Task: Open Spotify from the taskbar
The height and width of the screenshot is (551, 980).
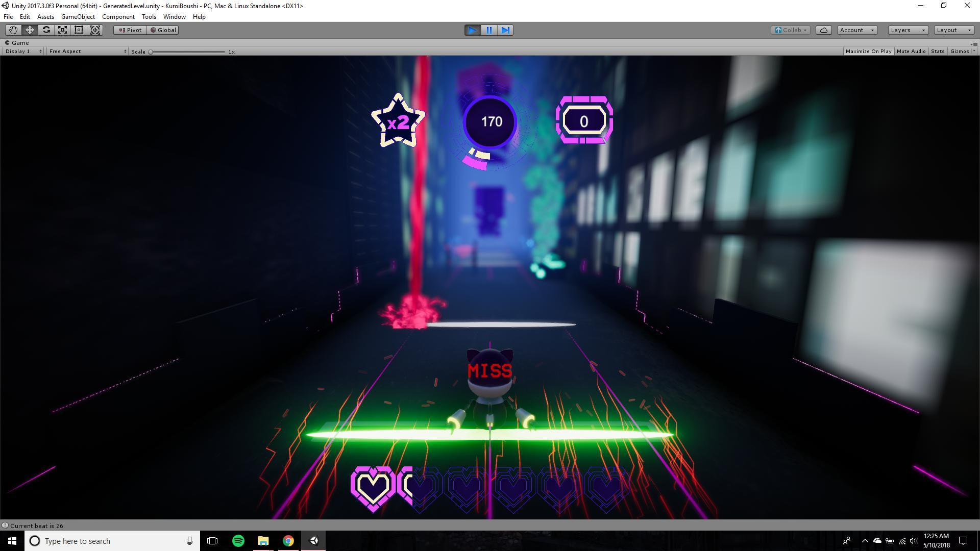Action: pyautogui.click(x=238, y=541)
